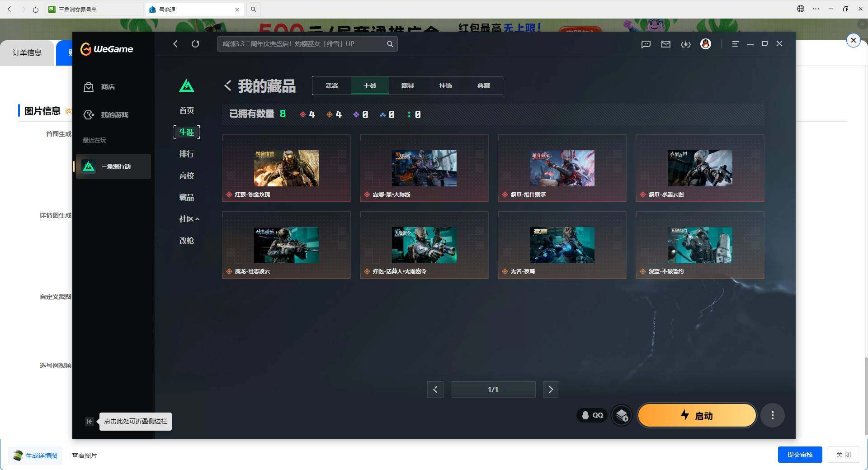Open the WeGame download manager icon

tap(686, 44)
